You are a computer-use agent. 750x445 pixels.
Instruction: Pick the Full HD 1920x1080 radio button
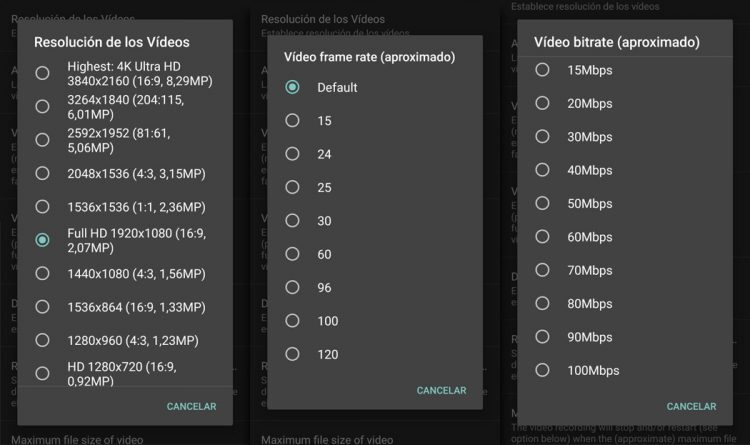[42, 240]
